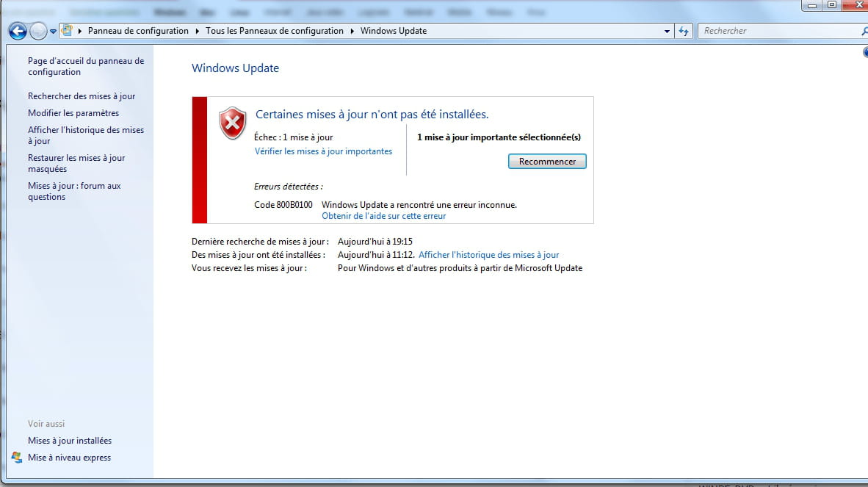This screenshot has height=487, width=868.
Task: Click Aujourd'hui à 19:15 text
Action: pos(375,241)
